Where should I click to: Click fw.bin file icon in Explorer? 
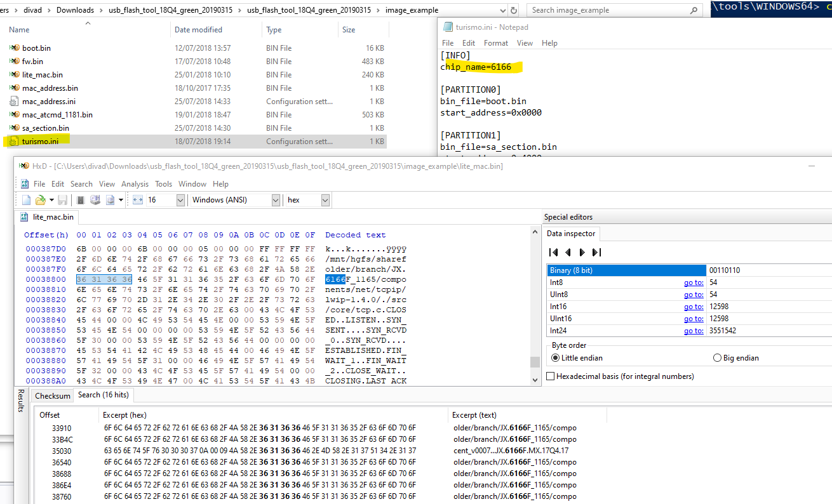coord(15,62)
